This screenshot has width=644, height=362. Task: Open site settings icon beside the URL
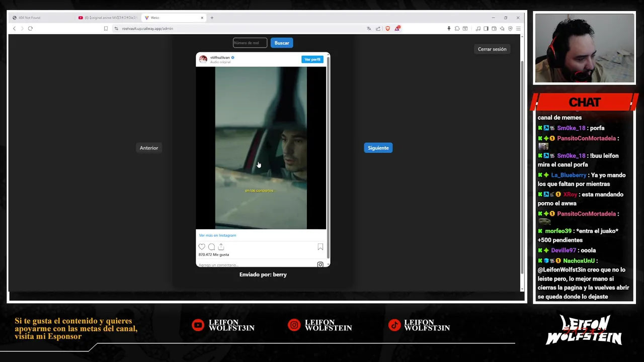click(116, 29)
